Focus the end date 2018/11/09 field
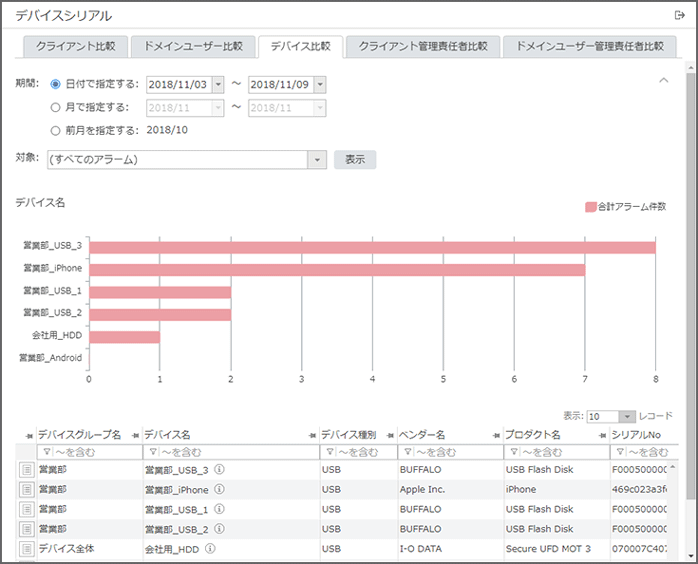This screenshot has height=564, width=698. [x=281, y=85]
